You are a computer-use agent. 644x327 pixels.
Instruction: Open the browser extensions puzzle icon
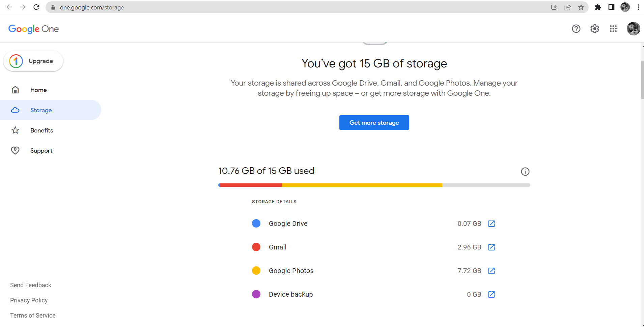tap(598, 7)
